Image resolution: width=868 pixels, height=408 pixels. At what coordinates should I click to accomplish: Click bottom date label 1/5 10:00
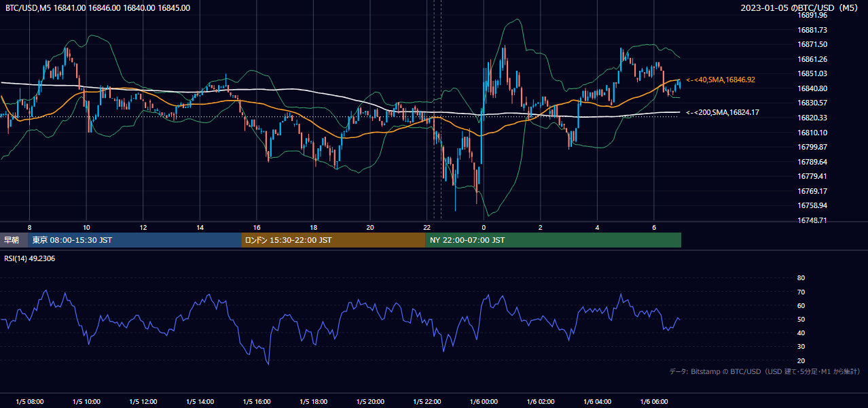[x=86, y=402]
